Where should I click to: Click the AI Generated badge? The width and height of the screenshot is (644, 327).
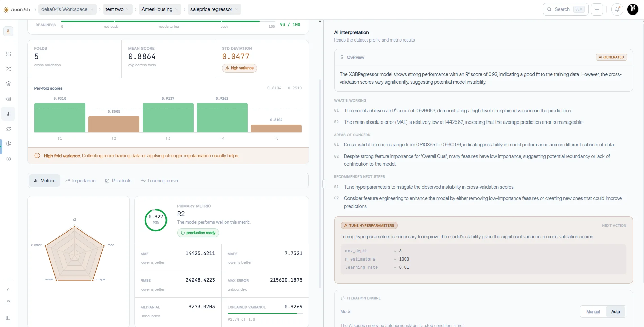click(612, 57)
